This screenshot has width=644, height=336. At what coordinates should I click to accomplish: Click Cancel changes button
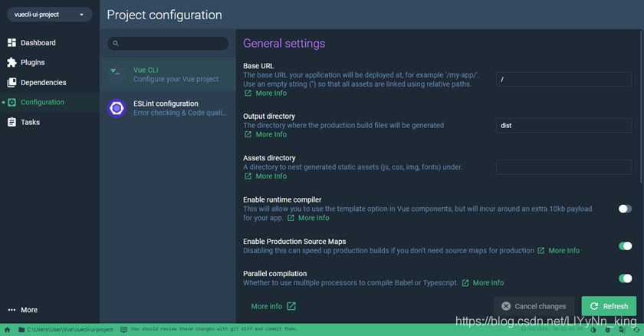534,306
